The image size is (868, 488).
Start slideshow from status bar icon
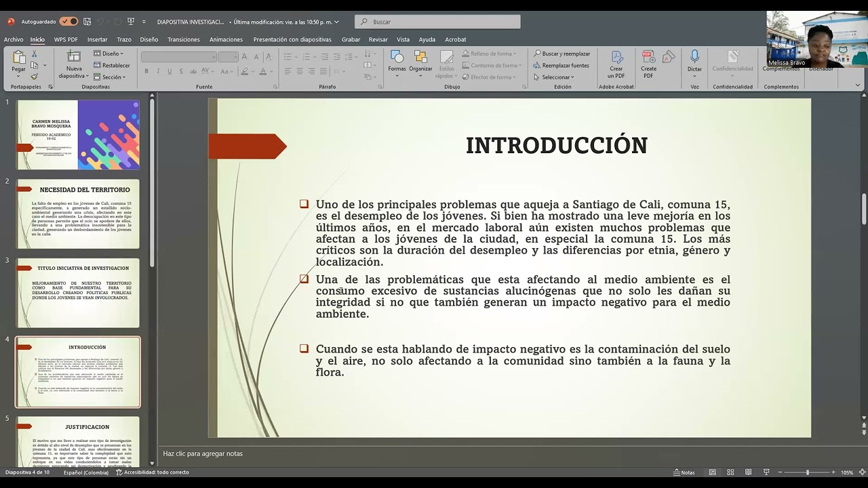click(x=766, y=472)
